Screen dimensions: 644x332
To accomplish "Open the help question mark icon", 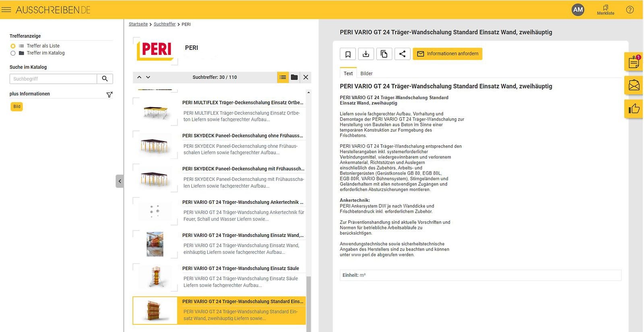I will [x=630, y=10].
